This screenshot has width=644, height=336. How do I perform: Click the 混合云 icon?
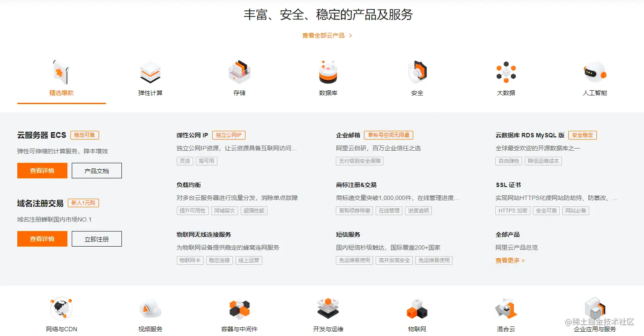[x=506, y=309]
